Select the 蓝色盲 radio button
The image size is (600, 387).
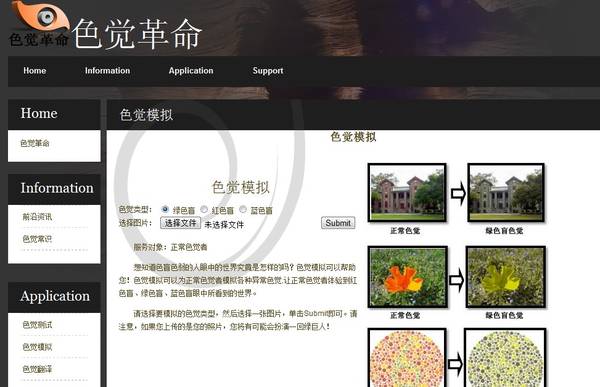[243, 209]
